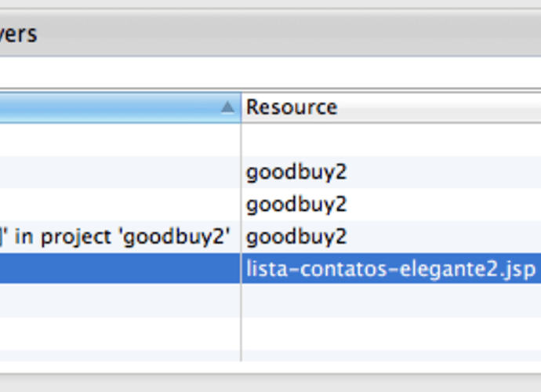Switch to the Servers tab
Screen dimensions: 541x392
[x=18, y=34]
